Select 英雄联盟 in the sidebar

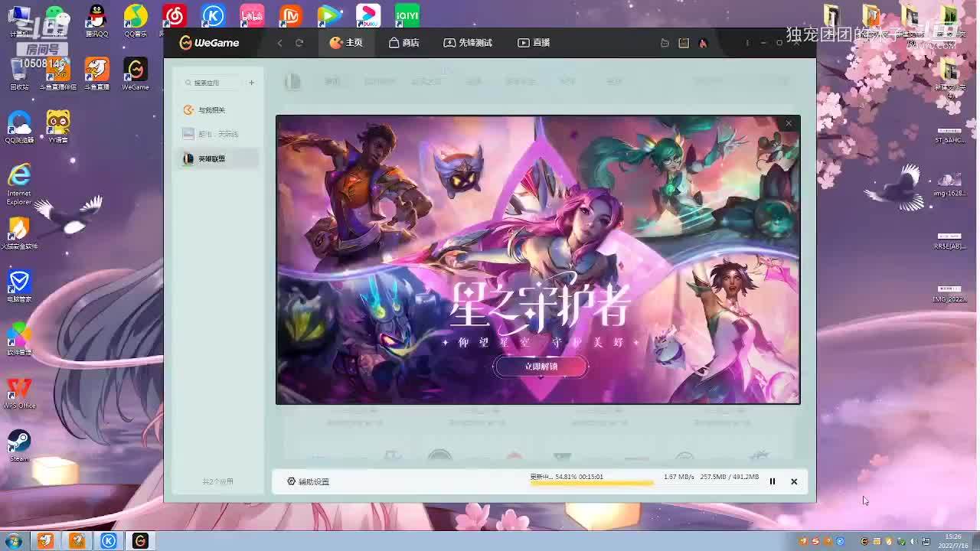[211, 158]
